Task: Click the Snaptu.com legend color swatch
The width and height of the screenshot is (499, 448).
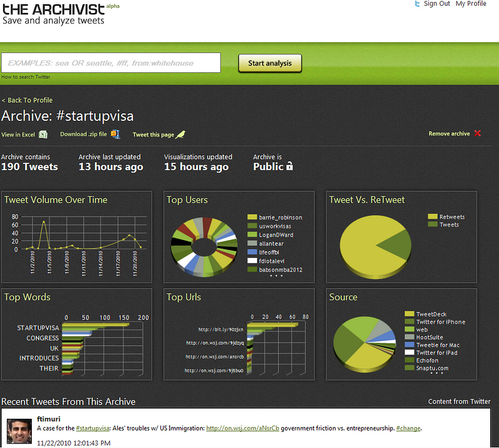Action: tap(409, 368)
